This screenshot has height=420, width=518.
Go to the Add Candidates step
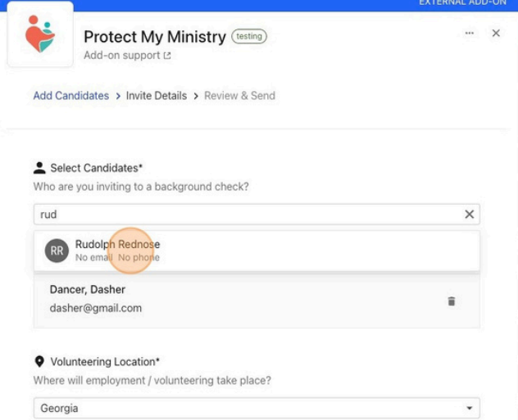pos(71,96)
